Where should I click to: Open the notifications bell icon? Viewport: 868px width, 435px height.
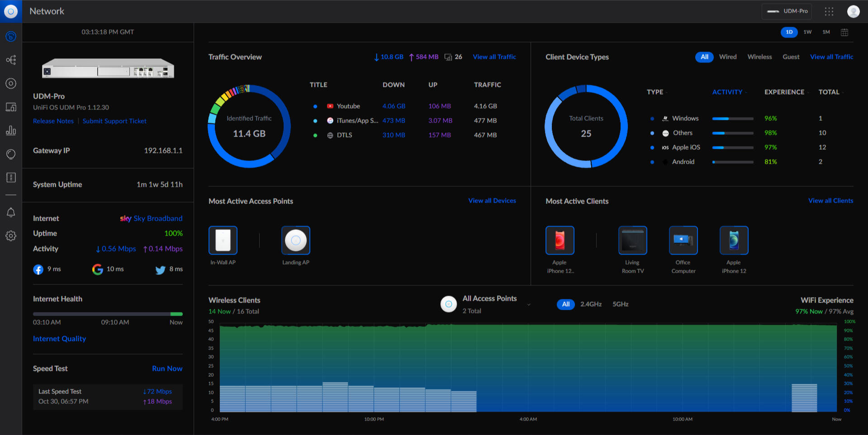click(x=11, y=213)
